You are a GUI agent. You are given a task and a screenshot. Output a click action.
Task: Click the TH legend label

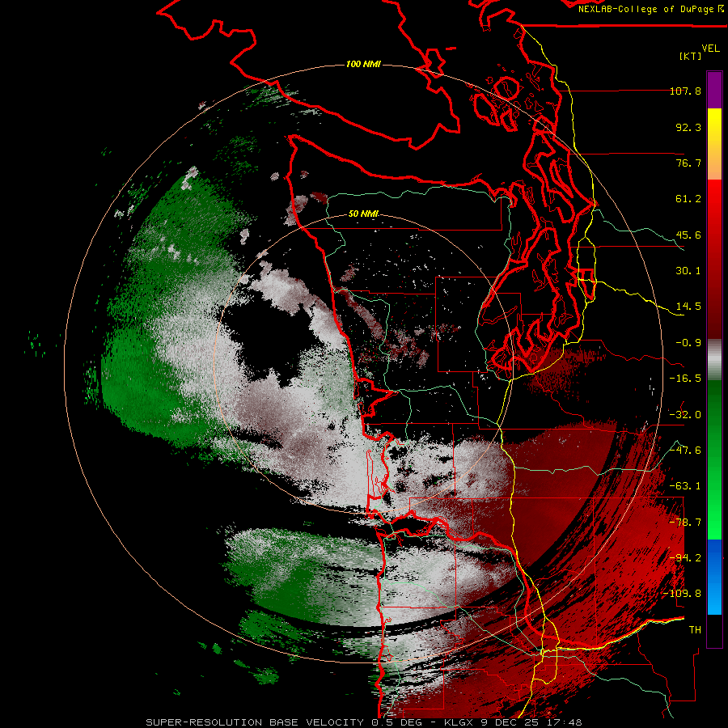(x=695, y=630)
